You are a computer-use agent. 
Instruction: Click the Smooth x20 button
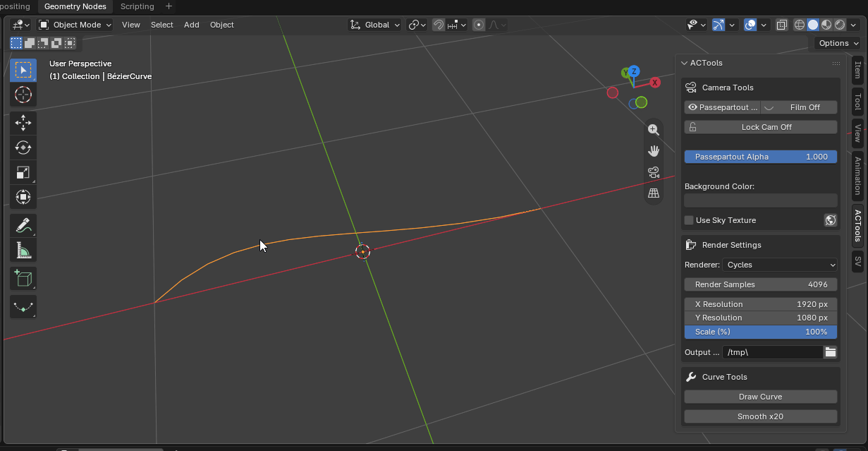[x=761, y=416]
